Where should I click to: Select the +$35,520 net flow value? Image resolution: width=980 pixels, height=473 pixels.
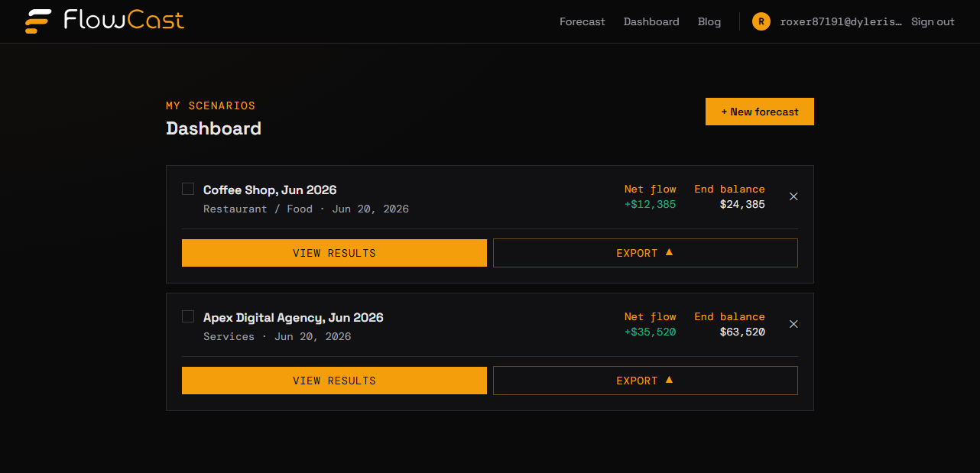[651, 332]
